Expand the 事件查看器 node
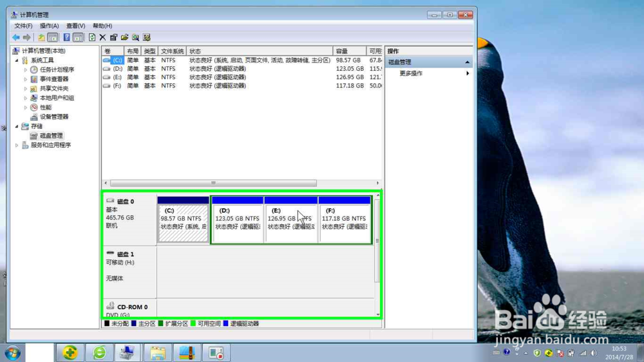Viewport: 644px width, 362px height. coord(26,79)
